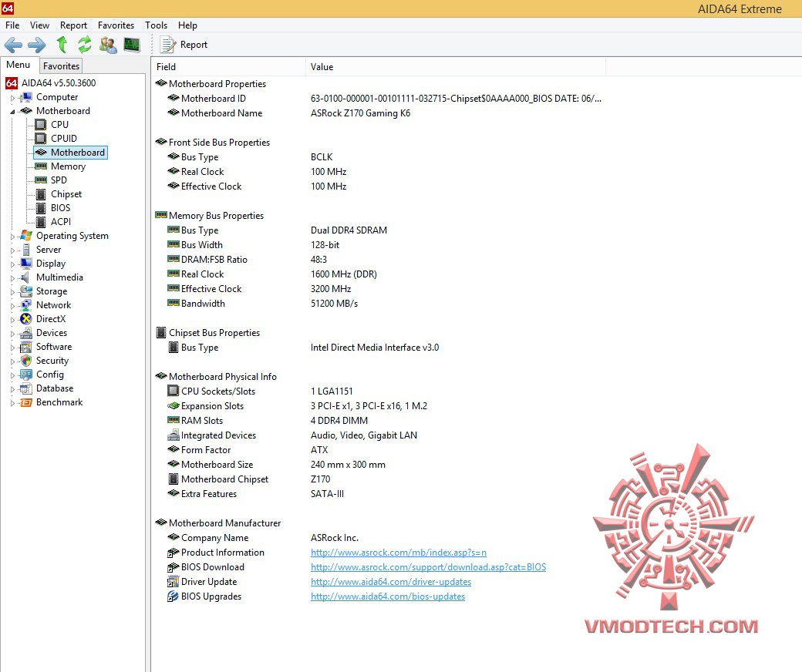Select the Motherboard ID value

click(x=456, y=99)
